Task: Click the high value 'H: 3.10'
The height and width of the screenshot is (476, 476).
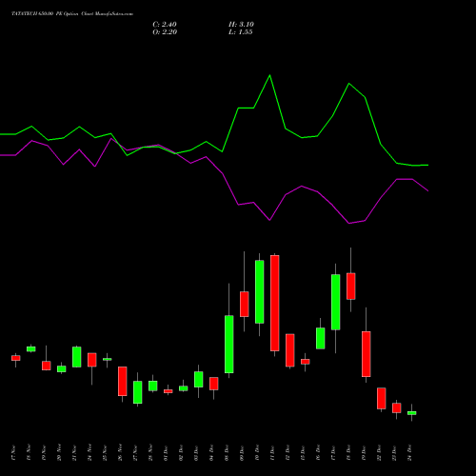Action: coord(241,25)
